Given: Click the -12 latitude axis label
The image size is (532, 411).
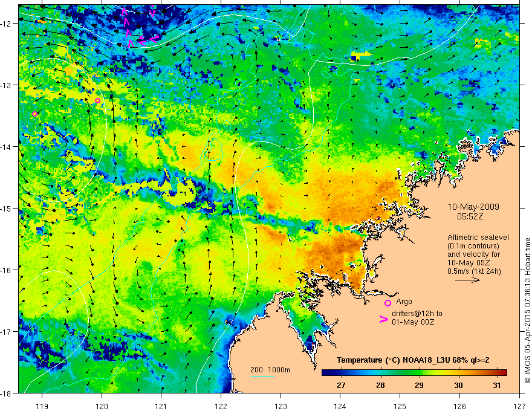Looking at the screenshot, I should click(x=7, y=24).
